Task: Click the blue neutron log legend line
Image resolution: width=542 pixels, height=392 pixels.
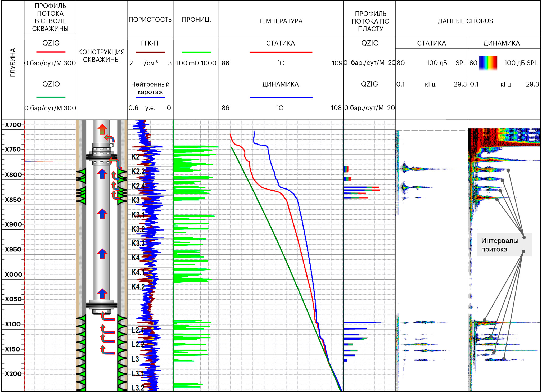Action: click(150, 97)
